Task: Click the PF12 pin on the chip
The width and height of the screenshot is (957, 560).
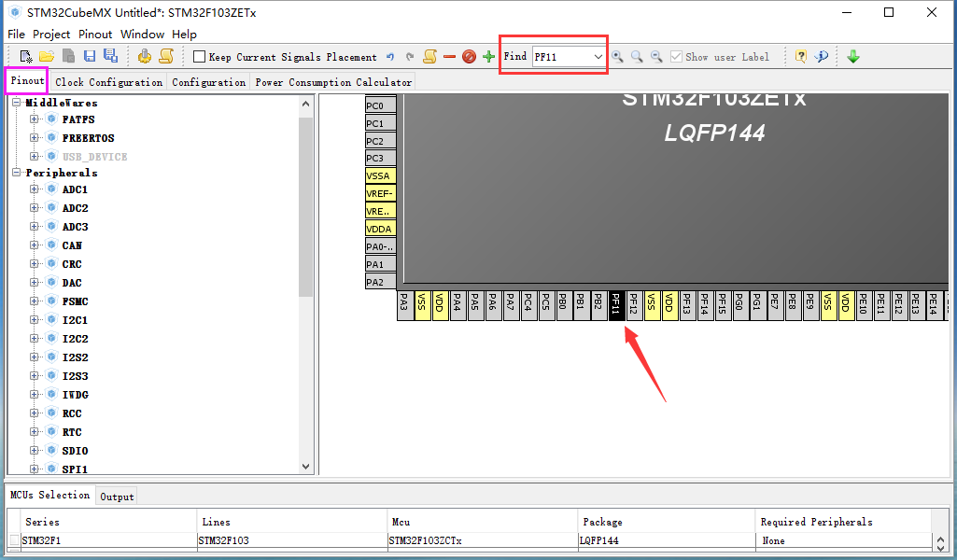Action: (x=634, y=305)
